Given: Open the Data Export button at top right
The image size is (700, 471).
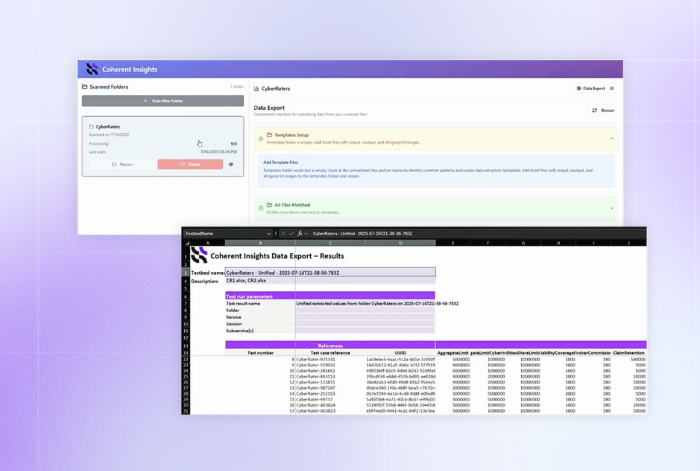Looking at the screenshot, I should click(591, 88).
